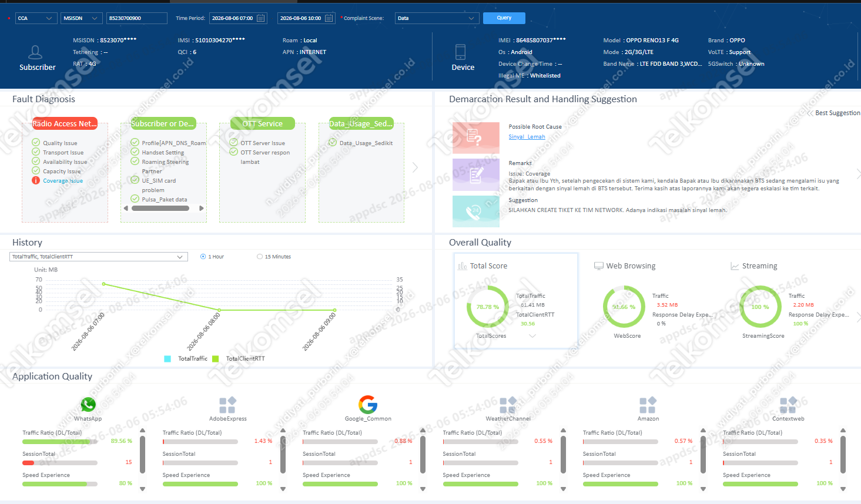The image size is (861, 504).
Task: Click the Capacity Issue check icon
Action: coord(36,171)
